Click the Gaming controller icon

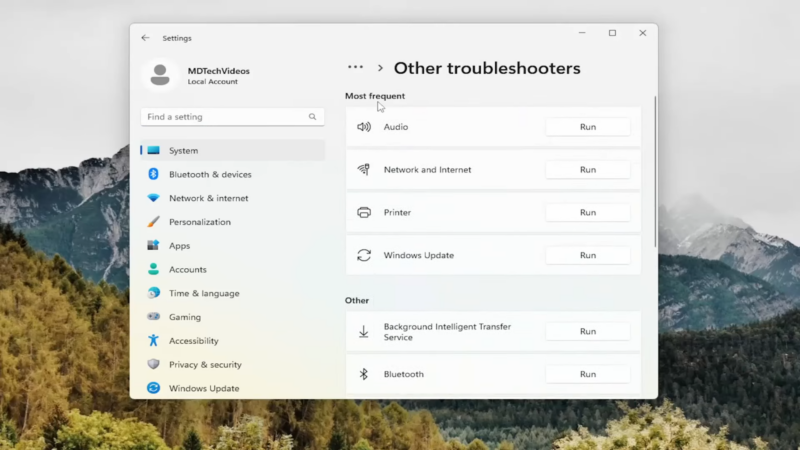(x=153, y=316)
